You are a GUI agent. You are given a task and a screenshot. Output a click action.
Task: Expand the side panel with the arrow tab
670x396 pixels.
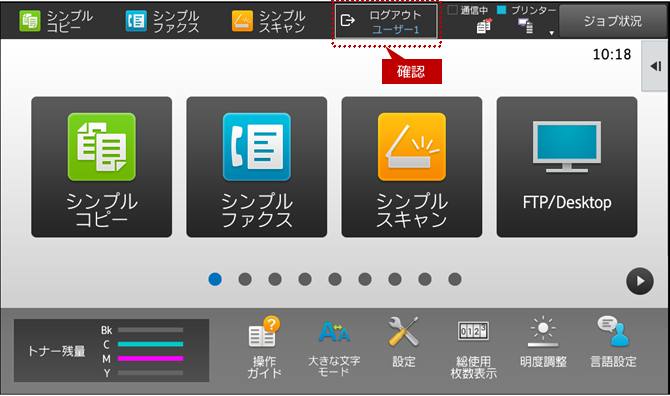click(655, 66)
